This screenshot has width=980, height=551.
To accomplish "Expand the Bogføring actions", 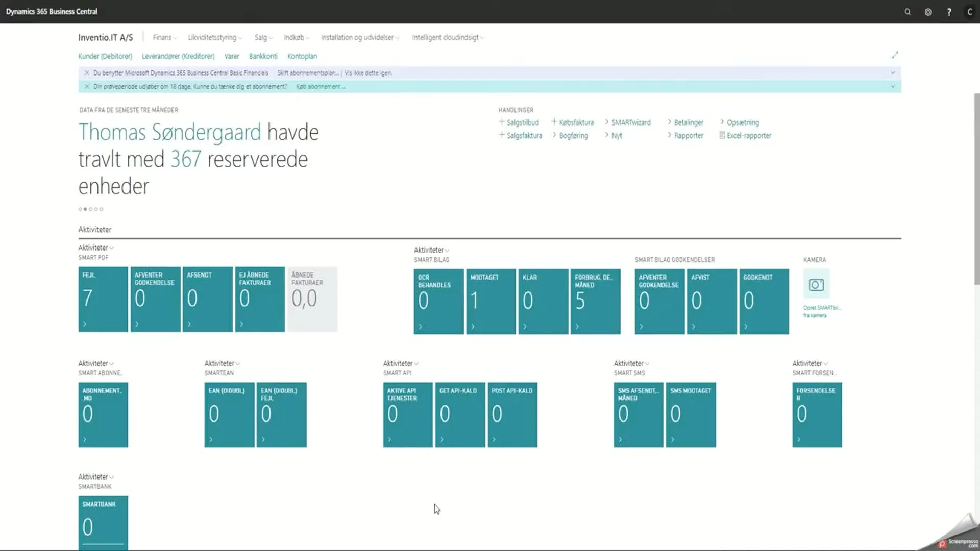I will (570, 135).
